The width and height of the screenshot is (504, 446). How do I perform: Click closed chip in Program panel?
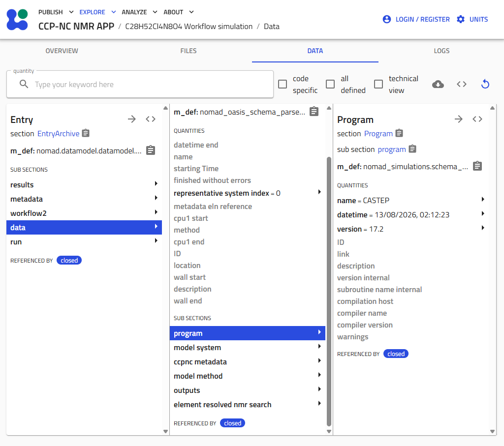point(396,354)
